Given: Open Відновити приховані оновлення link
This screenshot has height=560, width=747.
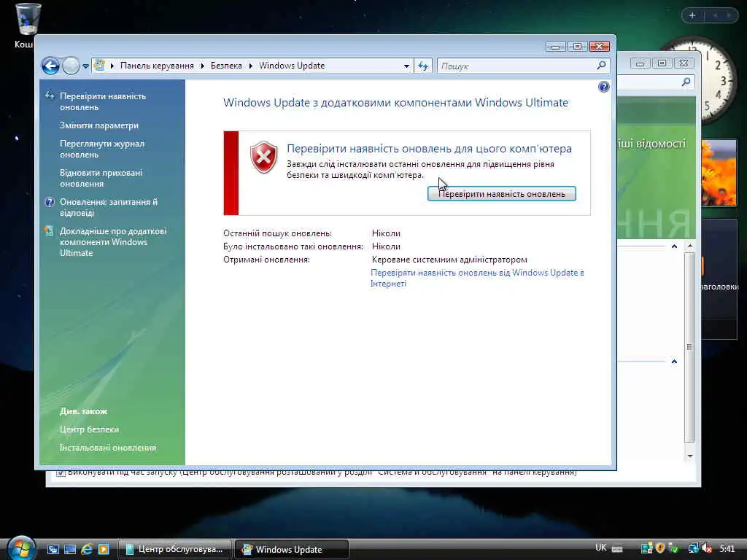Looking at the screenshot, I should pyautogui.click(x=101, y=178).
